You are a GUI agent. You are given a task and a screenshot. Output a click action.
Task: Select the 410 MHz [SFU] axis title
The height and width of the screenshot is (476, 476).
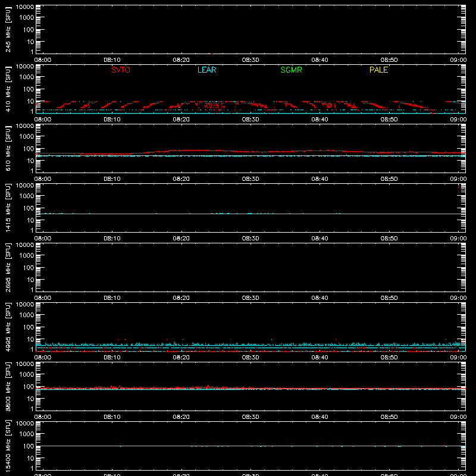pyautogui.click(x=8, y=89)
